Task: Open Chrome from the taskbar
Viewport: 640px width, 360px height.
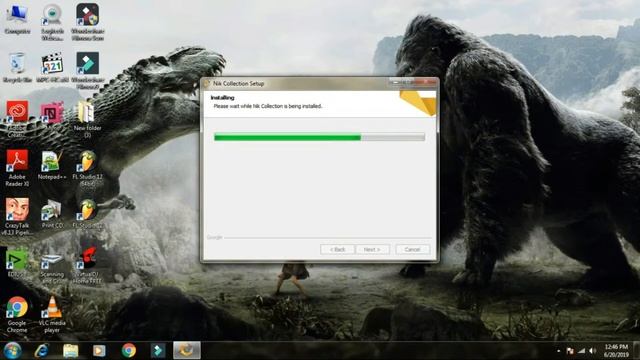Action: (129, 351)
